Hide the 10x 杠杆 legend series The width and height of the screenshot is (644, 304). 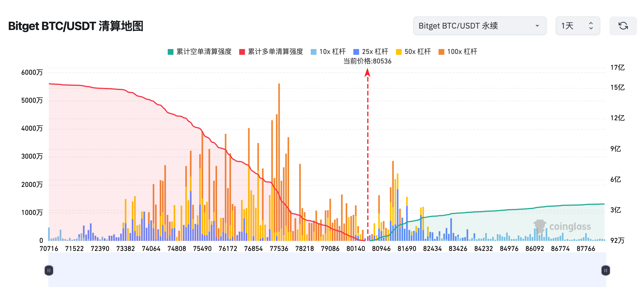[328, 52]
